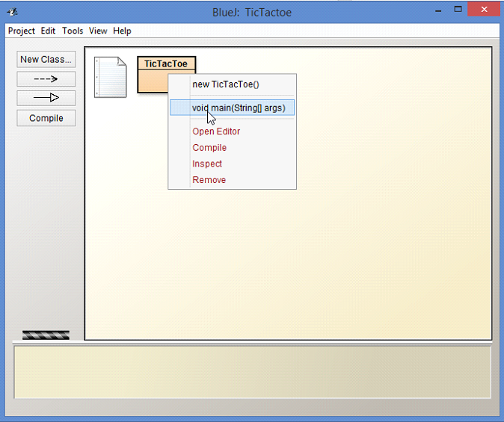Open the README text file icon

pos(110,77)
